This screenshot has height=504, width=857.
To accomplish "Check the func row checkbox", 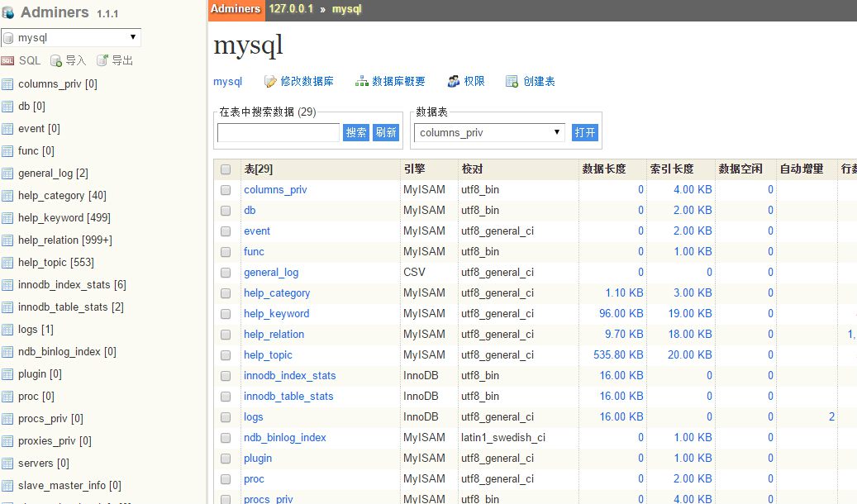I will click(x=226, y=252).
